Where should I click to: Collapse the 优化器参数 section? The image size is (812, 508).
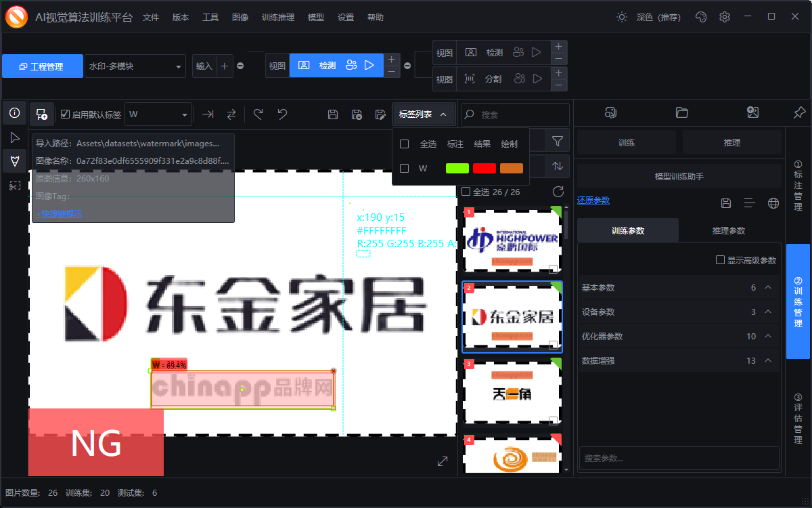coord(768,336)
